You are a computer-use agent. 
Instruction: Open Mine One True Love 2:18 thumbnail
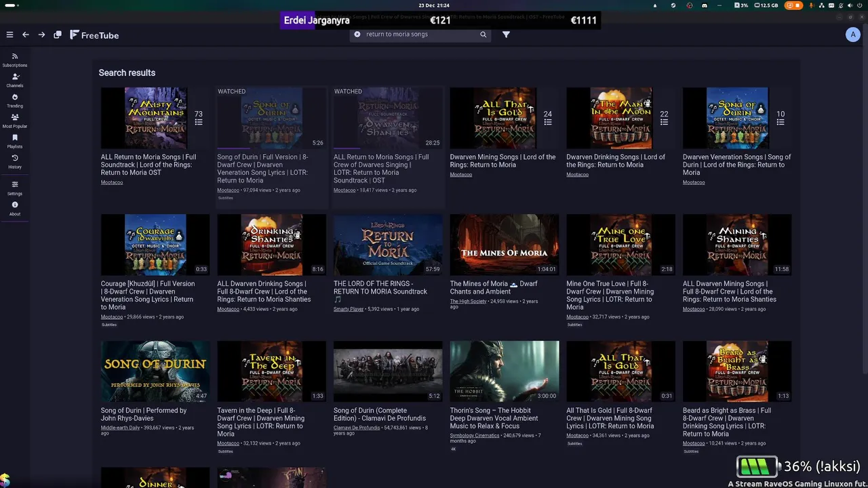point(621,245)
